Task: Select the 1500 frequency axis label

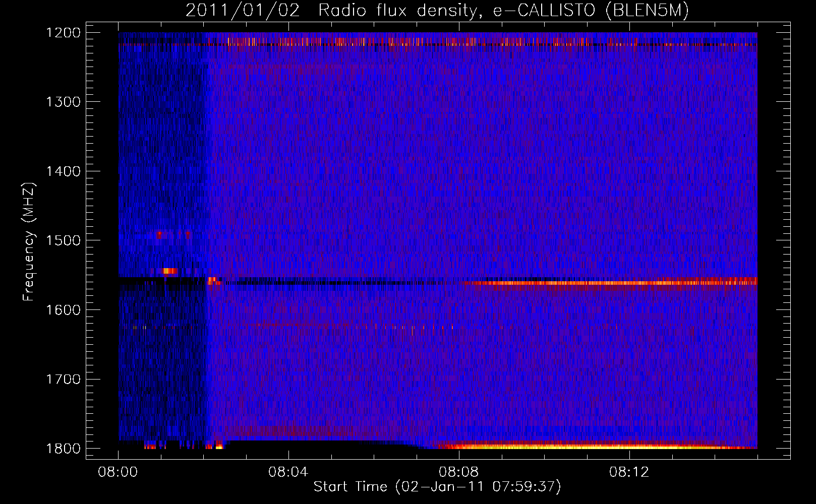Action: coord(63,240)
